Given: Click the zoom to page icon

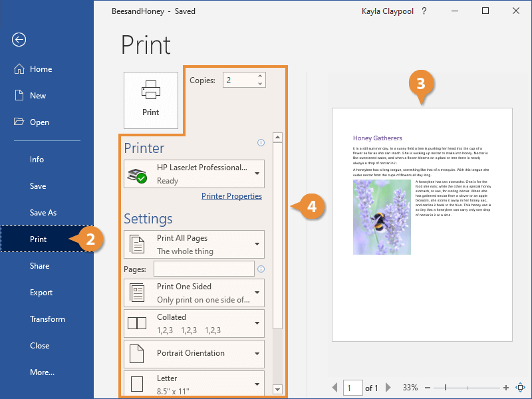Looking at the screenshot, I should 520,387.
